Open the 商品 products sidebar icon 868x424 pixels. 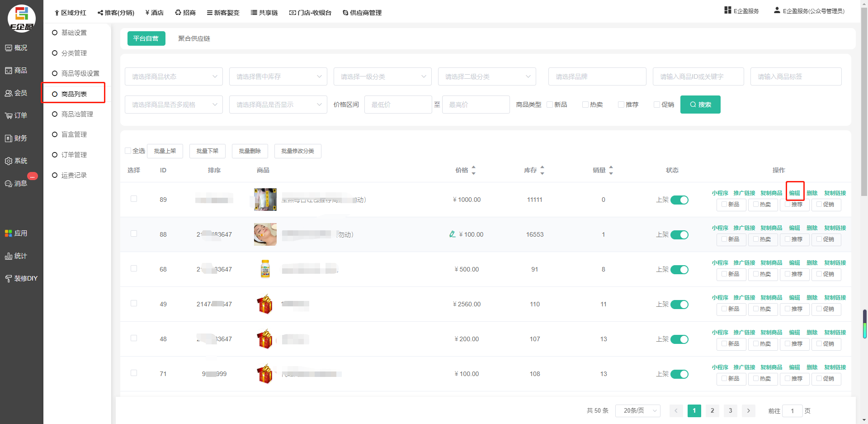tap(9, 71)
